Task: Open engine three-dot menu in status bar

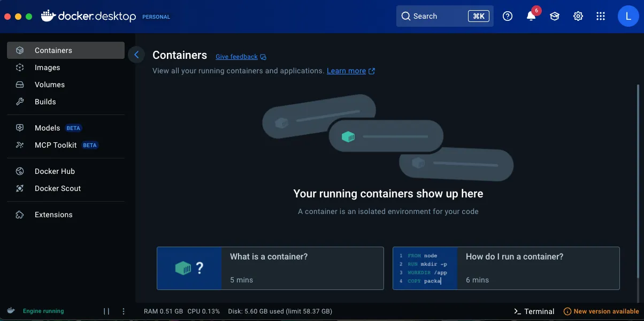Action: pos(124,311)
